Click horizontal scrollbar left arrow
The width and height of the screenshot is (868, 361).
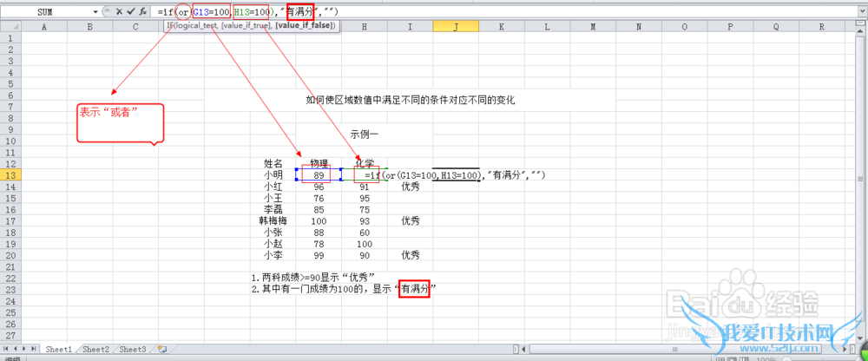(x=524, y=349)
